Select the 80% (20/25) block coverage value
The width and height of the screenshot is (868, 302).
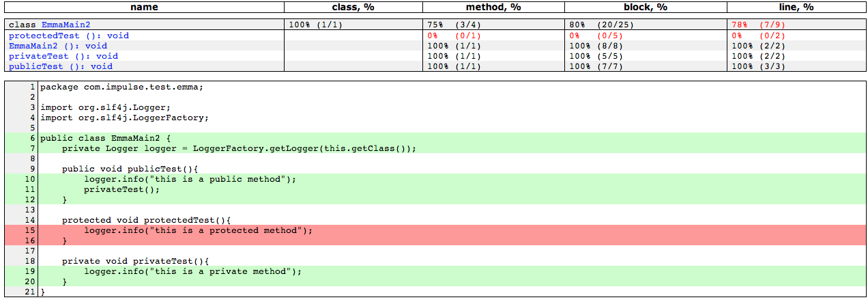point(601,25)
